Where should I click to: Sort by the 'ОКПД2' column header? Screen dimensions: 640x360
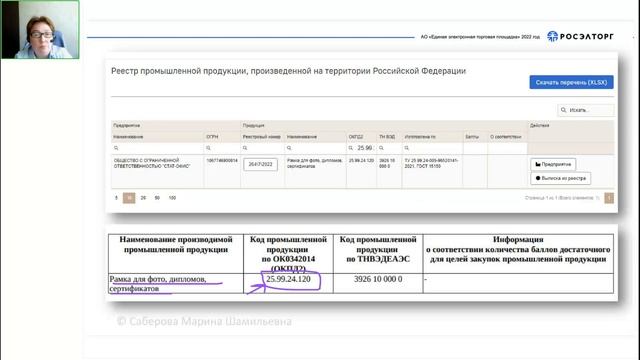pyautogui.click(x=356, y=137)
